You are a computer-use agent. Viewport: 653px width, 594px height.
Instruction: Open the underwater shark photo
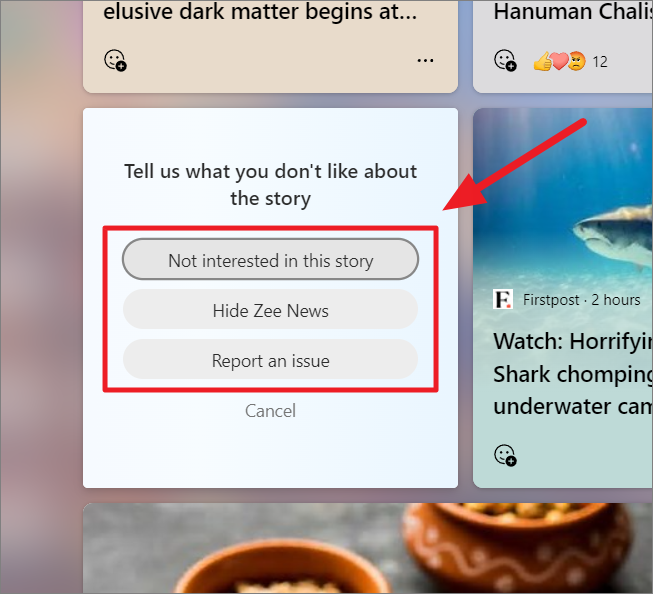point(563,196)
